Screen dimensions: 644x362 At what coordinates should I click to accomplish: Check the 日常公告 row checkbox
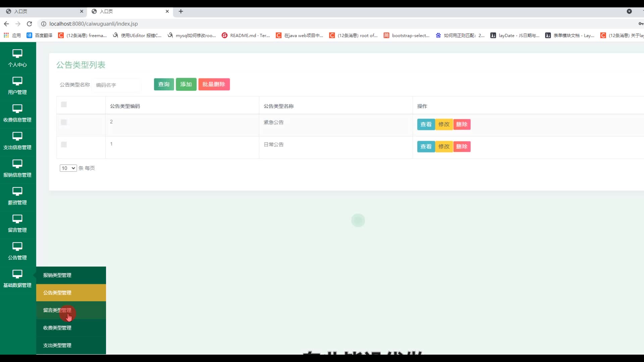(x=64, y=144)
